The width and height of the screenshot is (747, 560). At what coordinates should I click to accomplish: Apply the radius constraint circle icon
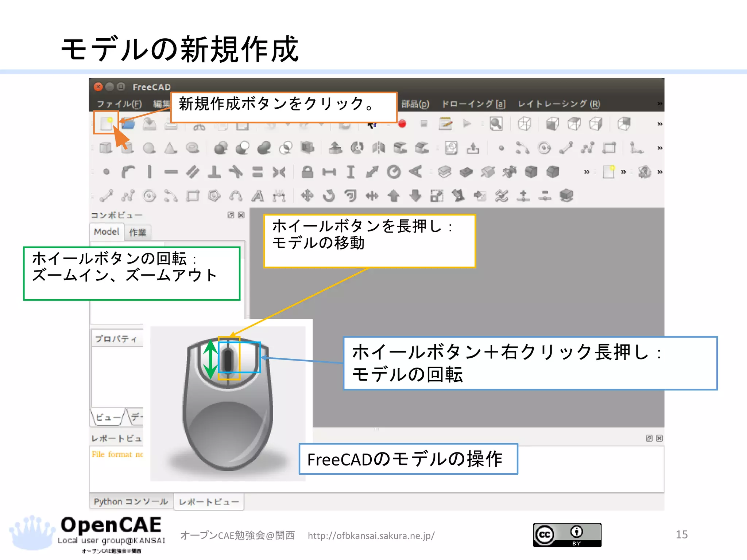(x=394, y=172)
